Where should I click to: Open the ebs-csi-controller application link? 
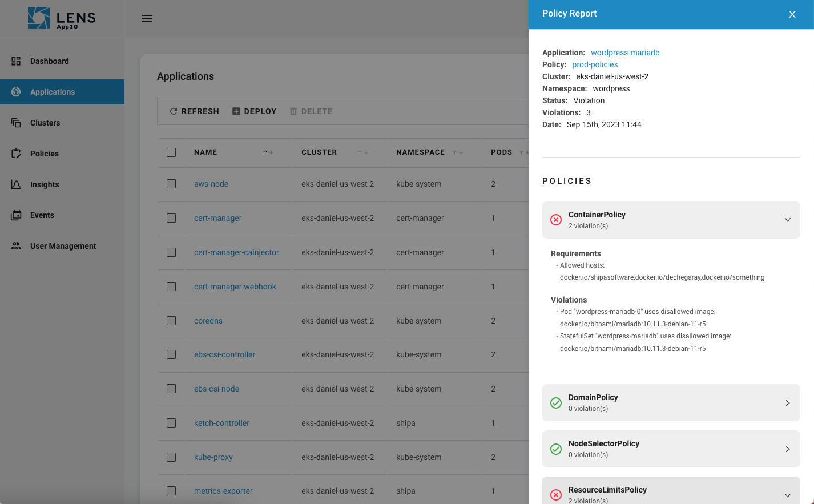pyautogui.click(x=224, y=354)
